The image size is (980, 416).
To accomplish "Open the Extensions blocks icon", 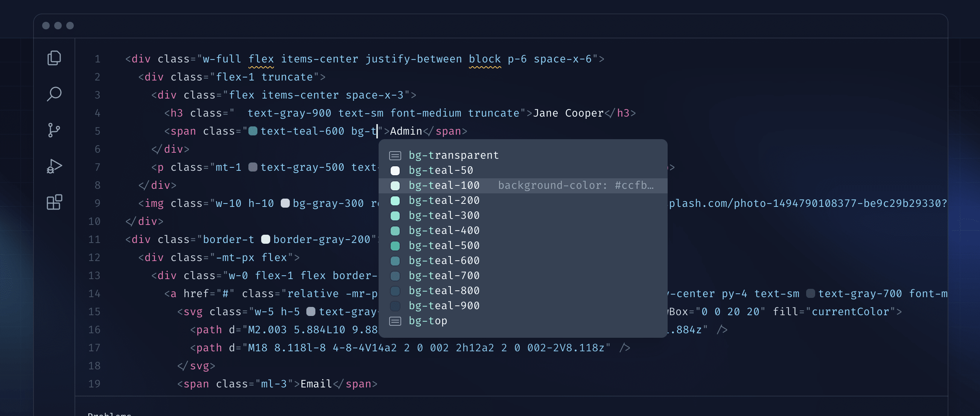I will click(54, 202).
